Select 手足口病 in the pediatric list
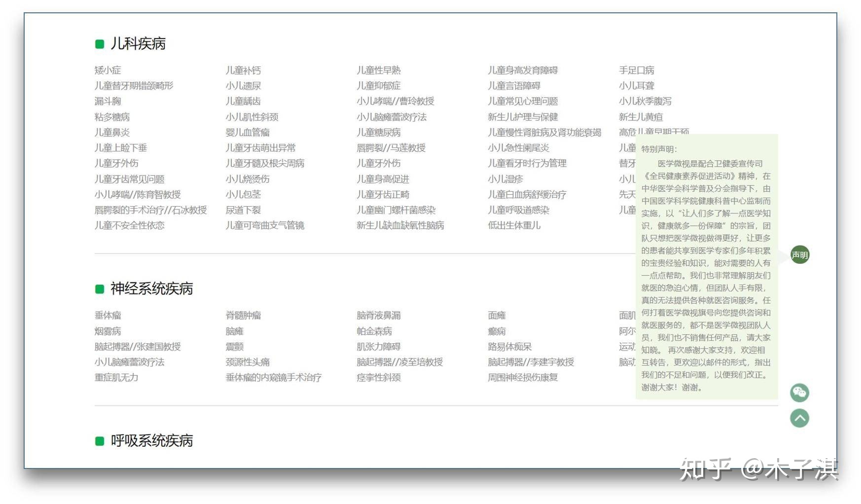Viewport: 861px width, 504px height. pos(636,70)
